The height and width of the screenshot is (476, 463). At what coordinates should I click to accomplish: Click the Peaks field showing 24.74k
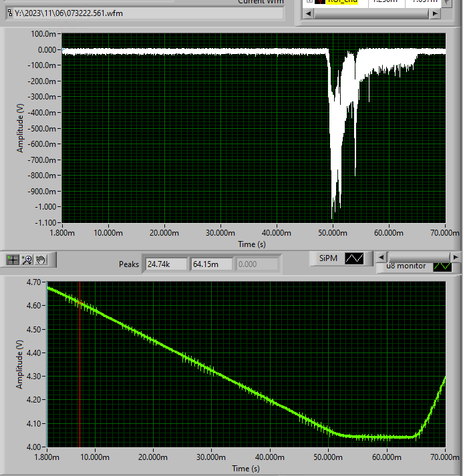[166, 264]
